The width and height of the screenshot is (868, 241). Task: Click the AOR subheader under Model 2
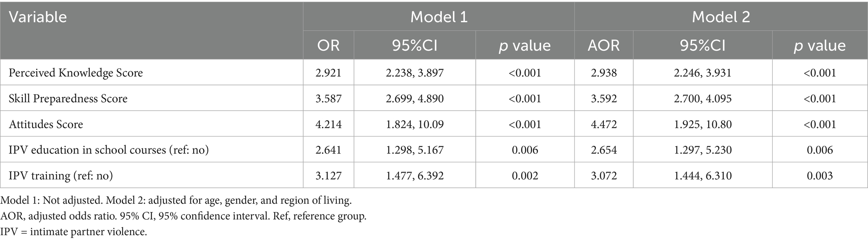[603, 45]
